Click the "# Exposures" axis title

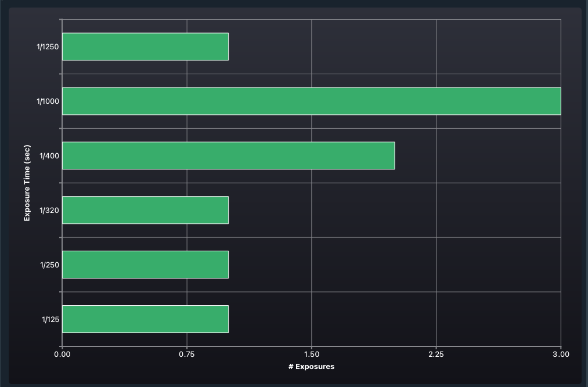tap(311, 367)
